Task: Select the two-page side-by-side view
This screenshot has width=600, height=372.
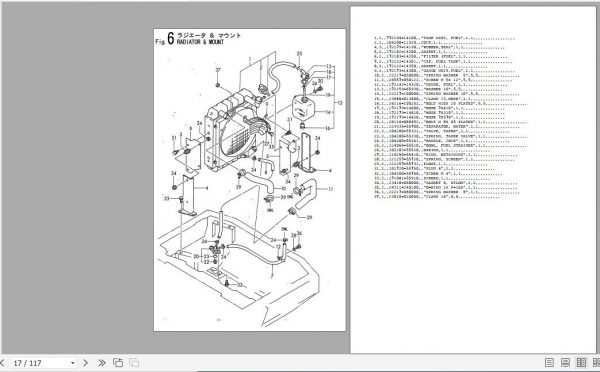Action: (x=581, y=362)
